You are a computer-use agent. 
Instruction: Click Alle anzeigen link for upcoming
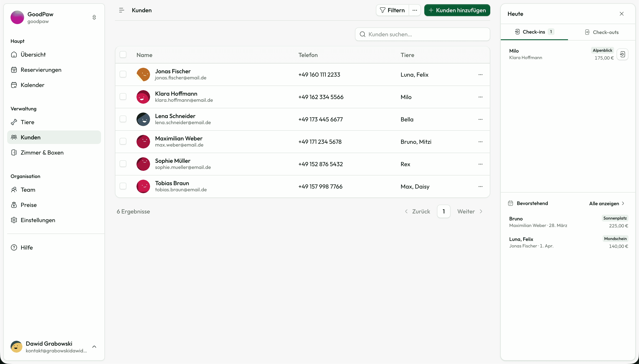606,204
